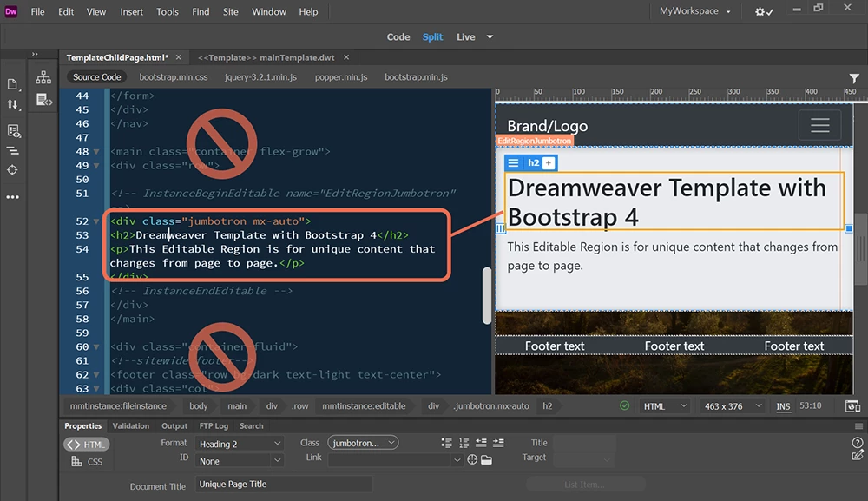This screenshot has width=868, height=501.
Task: Open sync settings gear icon with checkmark
Action: point(764,11)
